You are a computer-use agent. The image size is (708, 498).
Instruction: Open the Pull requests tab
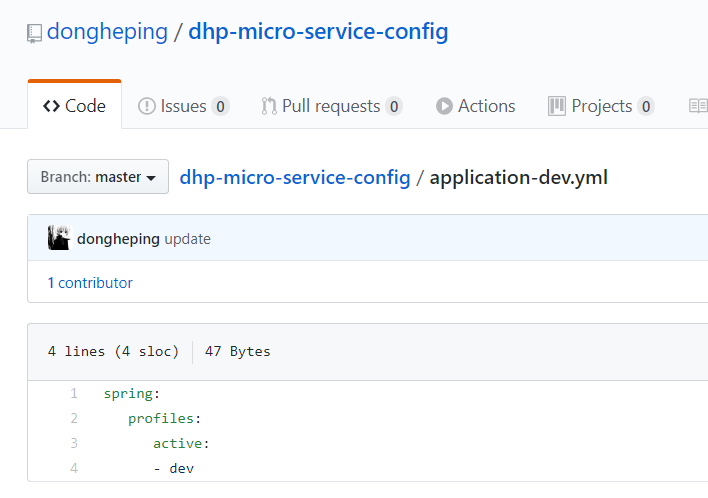tap(332, 106)
